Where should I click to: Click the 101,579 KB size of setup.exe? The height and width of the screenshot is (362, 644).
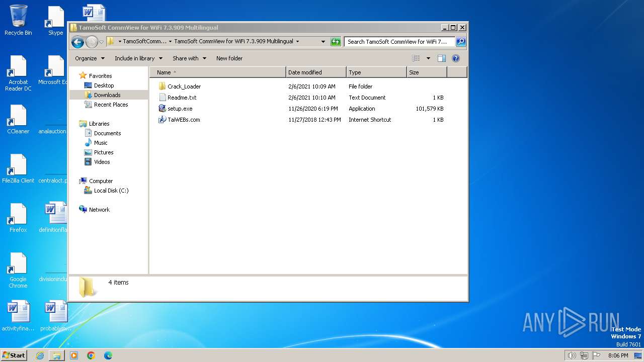pos(430,109)
